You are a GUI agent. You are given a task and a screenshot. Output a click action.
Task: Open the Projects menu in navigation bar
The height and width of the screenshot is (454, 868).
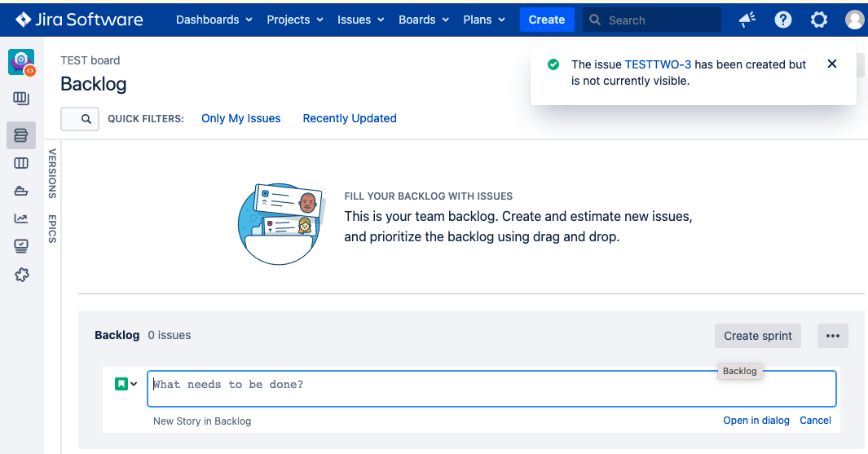click(294, 20)
